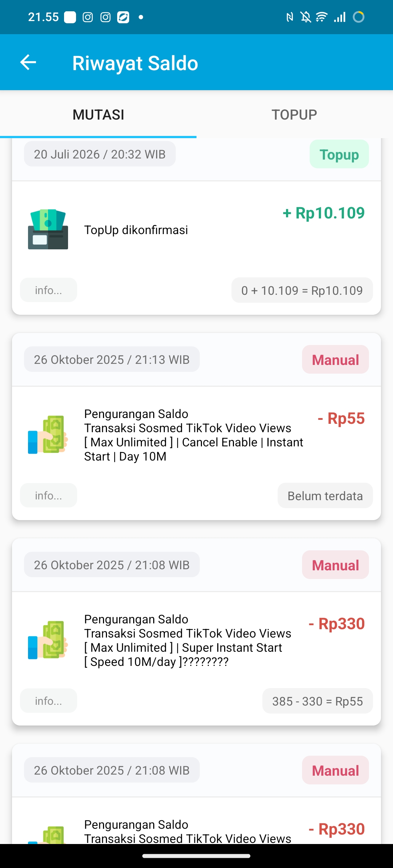The height and width of the screenshot is (868, 393).
Task: Tap the first Instagram notification icon in status bar
Action: pyautogui.click(x=88, y=17)
